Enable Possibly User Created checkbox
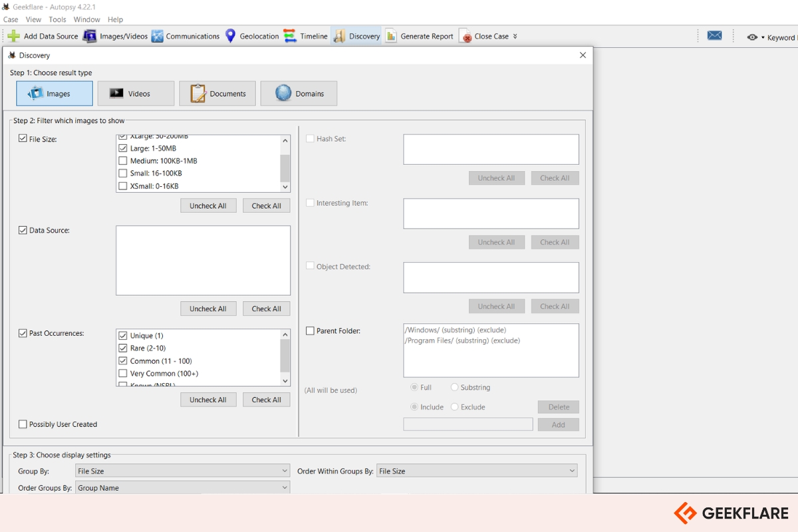Screen dimensions: 798x532 pos(23,424)
